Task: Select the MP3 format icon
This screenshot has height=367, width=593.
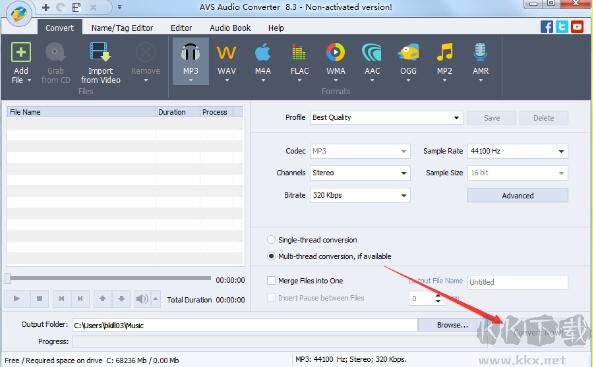Action: pos(190,52)
